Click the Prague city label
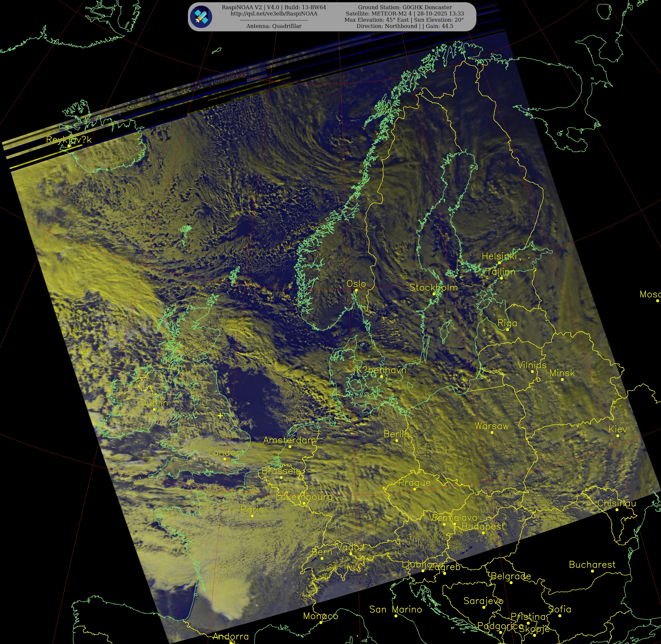This screenshot has height=644, width=661. 414,483
